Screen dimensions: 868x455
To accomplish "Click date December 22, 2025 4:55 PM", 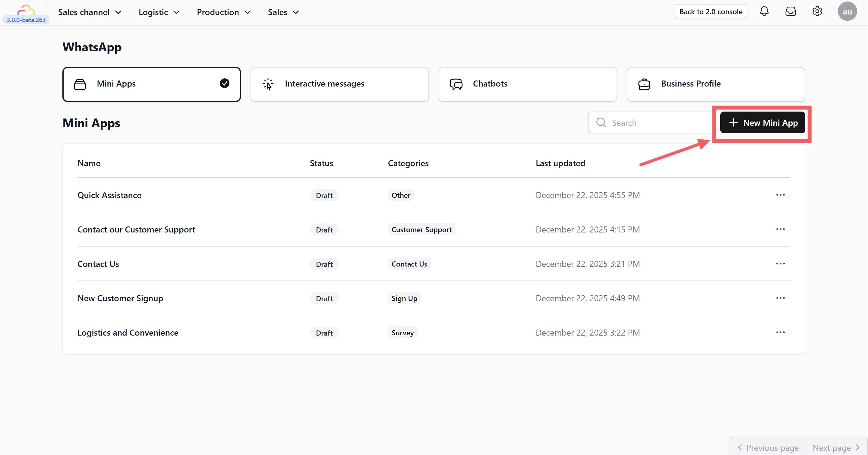I will [x=587, y=195].
